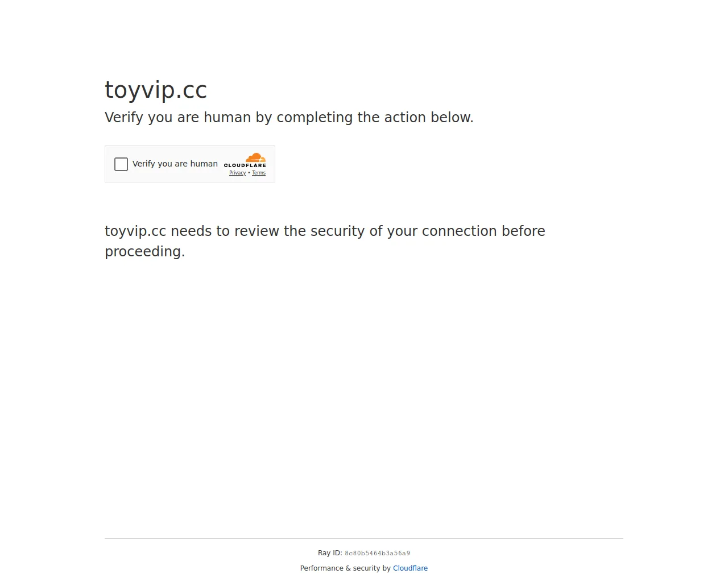Follow the blue Cloudflare footer link
The image size is (728, 582).
pyautogui.click(x=410, y=568)
